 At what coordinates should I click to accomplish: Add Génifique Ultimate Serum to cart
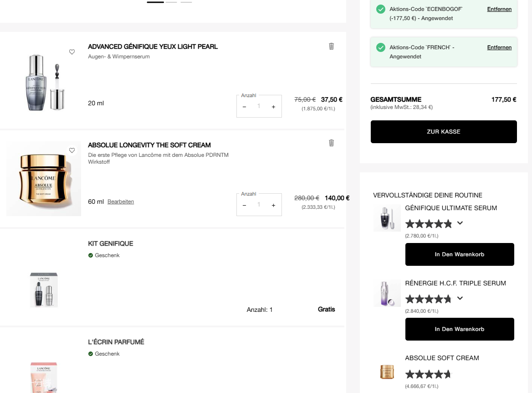459,254
